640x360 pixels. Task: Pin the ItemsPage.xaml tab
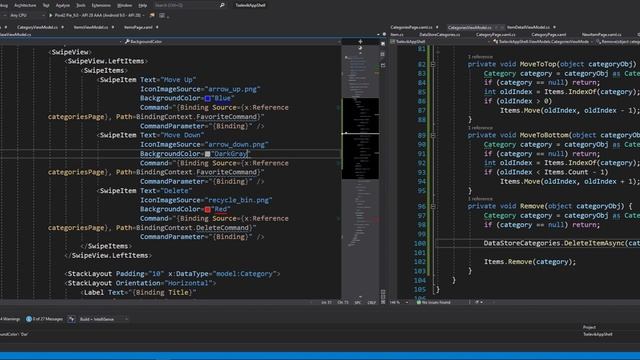click(x=157, y=27)
